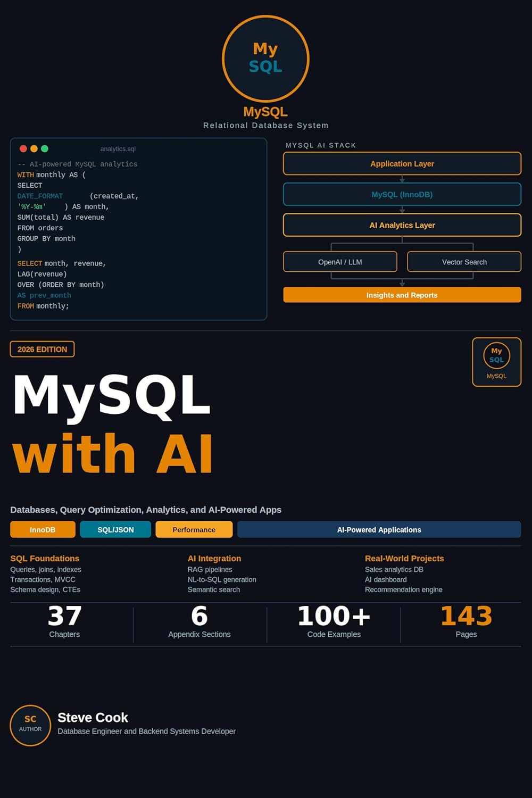Click the SC AUTHOR circle badge
The image size is (532, 798).
30,725
